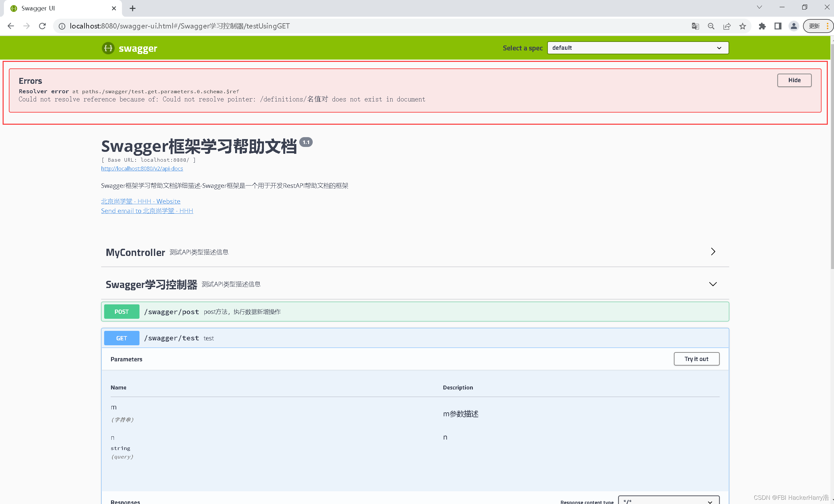Bookmark the page via the star icon
Image resolution: width=834 pixels, height=504 pixels.
click(x=743, y=26)
